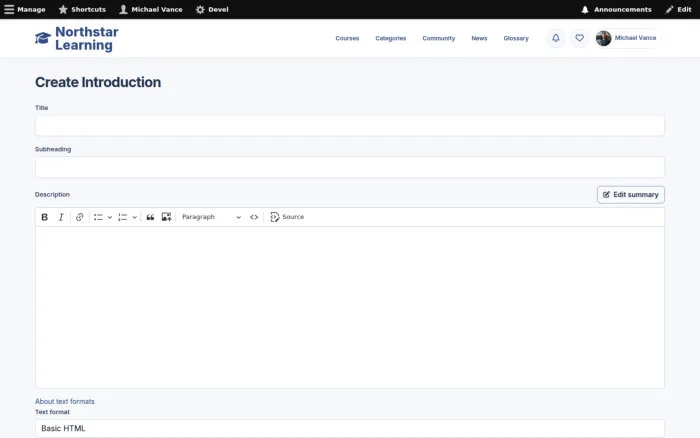Click the Northstar Learning site name

click(x=87, y=38)
